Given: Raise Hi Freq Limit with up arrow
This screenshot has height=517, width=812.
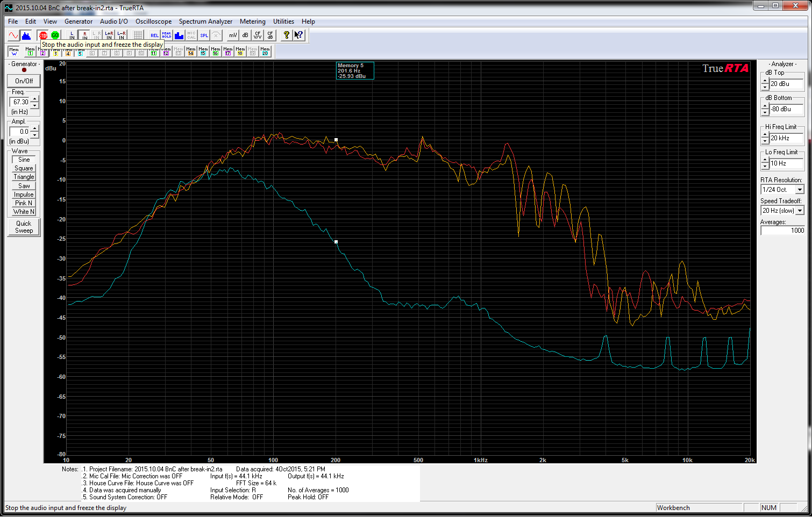Looking at the screenshot, I should click(765, 135).
